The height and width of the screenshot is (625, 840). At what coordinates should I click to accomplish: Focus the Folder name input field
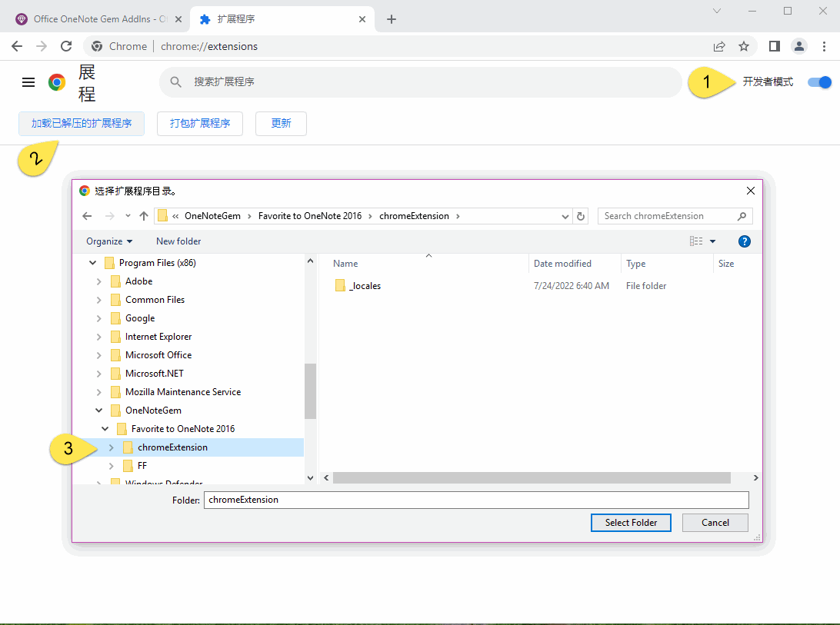click(x=476, y=500)
